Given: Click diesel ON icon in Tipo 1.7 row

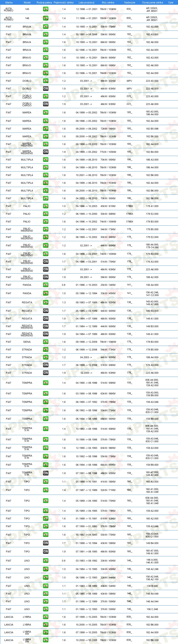Looking at the screenshot, I should (x=46, y=543).
